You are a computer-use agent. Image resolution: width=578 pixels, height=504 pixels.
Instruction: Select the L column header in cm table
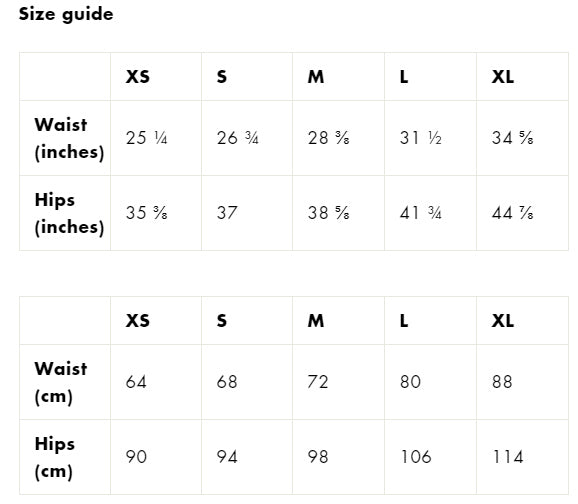click(x=404, y=320)
